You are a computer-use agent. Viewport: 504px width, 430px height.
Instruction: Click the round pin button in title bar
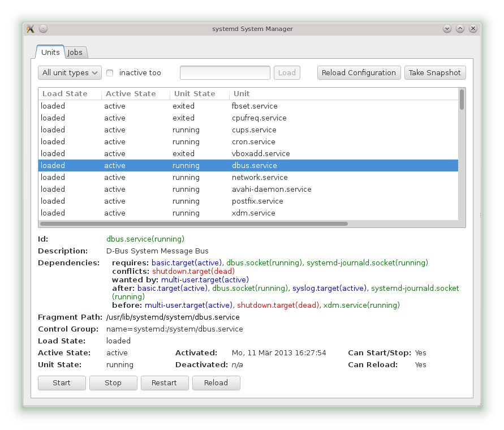click(44, 29)
